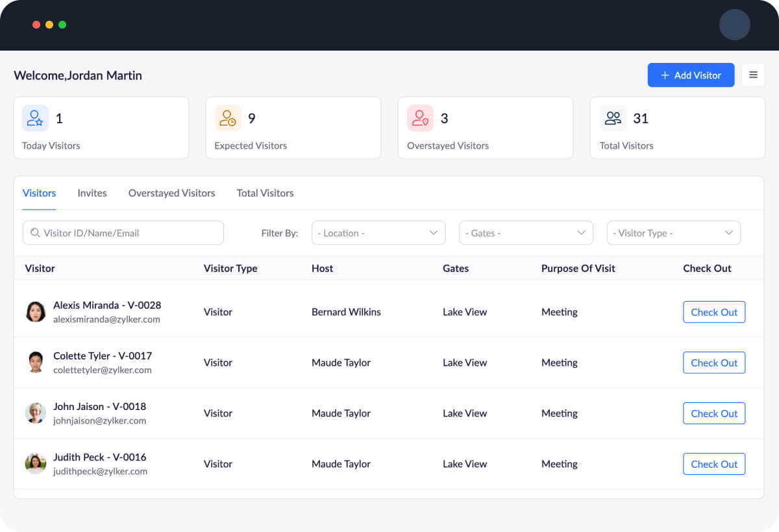
Task: Click the Expected Visitors clock icon
Action: (228, 118)
